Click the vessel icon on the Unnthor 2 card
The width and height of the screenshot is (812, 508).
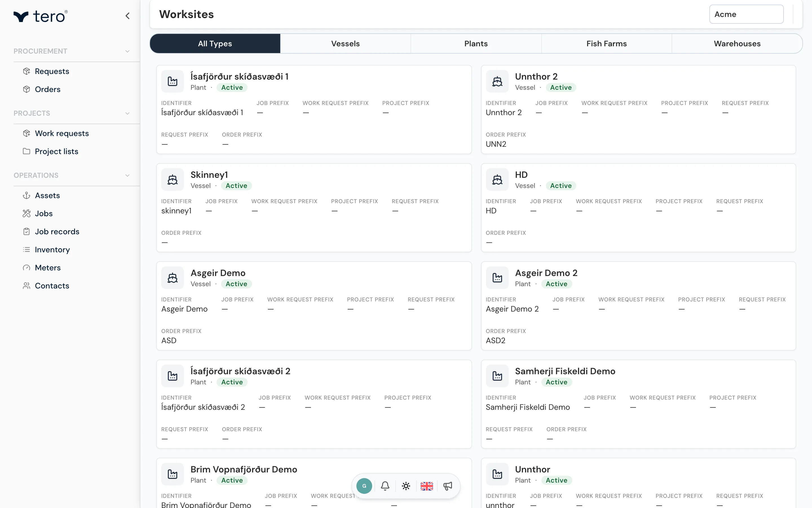(497, 81)
